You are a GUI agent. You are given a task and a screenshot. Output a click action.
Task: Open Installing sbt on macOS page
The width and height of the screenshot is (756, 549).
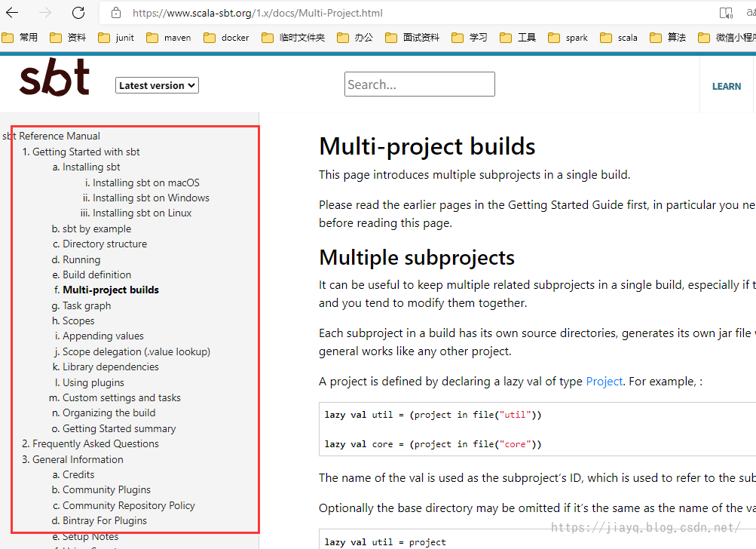(x=146, y=182)
